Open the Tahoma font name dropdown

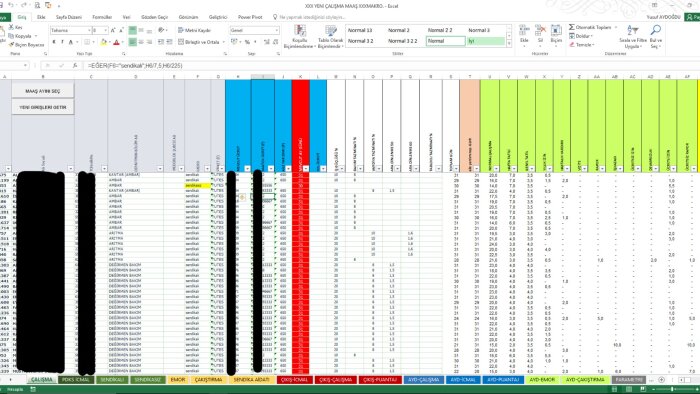click(88, 30)
